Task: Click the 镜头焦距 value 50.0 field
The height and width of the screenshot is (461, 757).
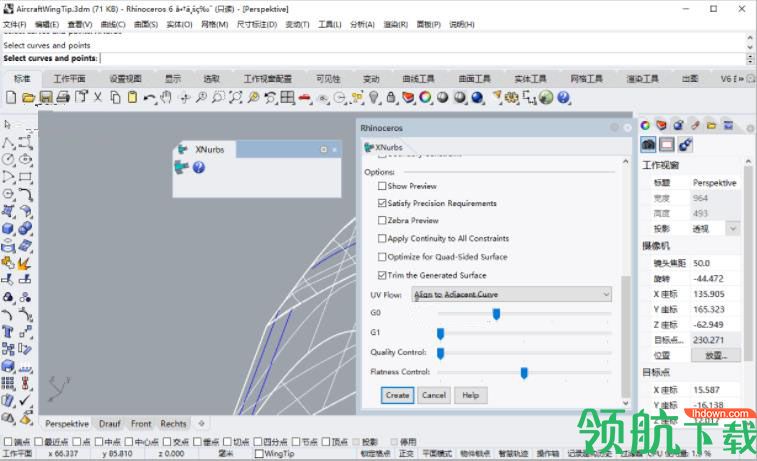Action: (x=715, y=263)
